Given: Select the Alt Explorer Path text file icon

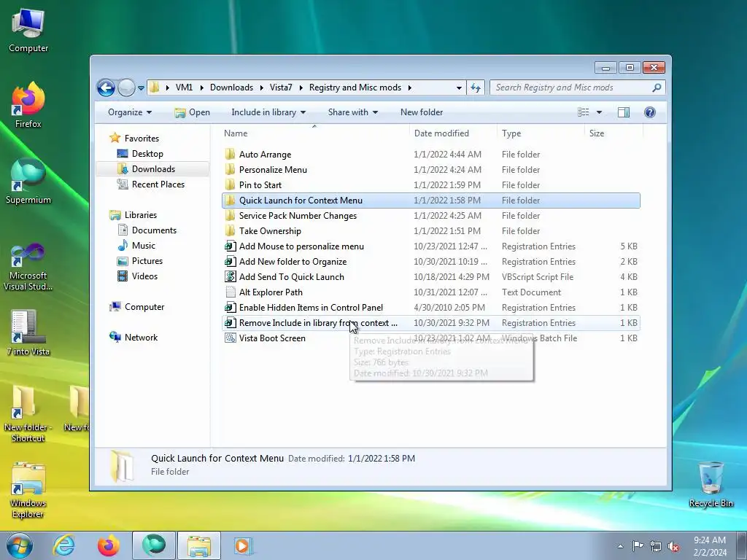Looking at the screenshot, I should click(230, 292).
